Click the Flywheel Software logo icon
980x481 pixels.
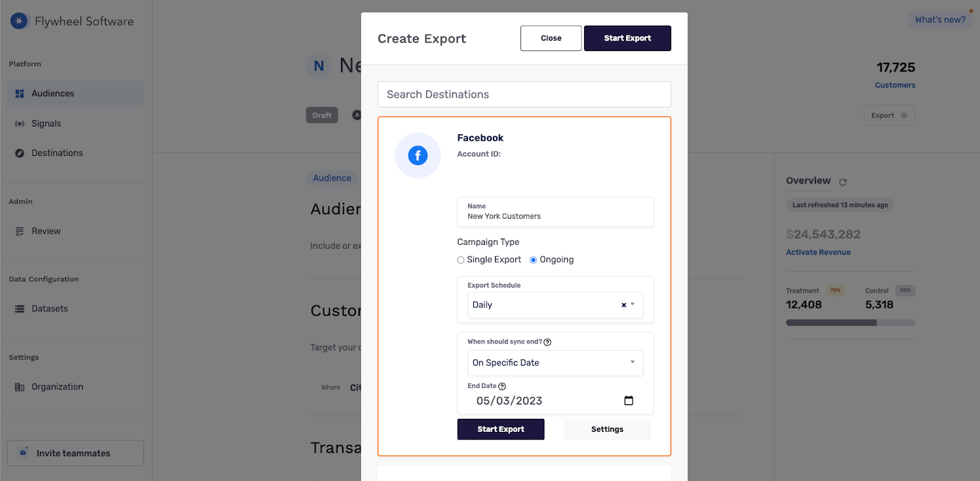(19, 21)
